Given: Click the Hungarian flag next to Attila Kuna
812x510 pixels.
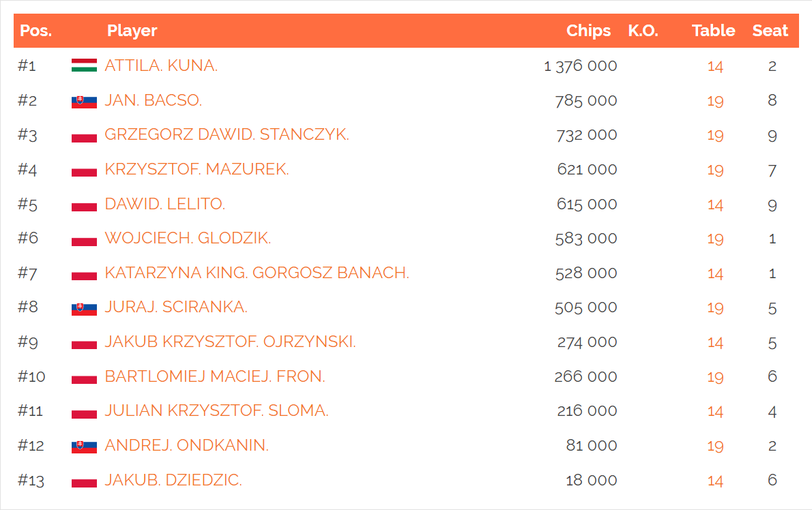Looking at the screenshot, I should coord(84,65).
